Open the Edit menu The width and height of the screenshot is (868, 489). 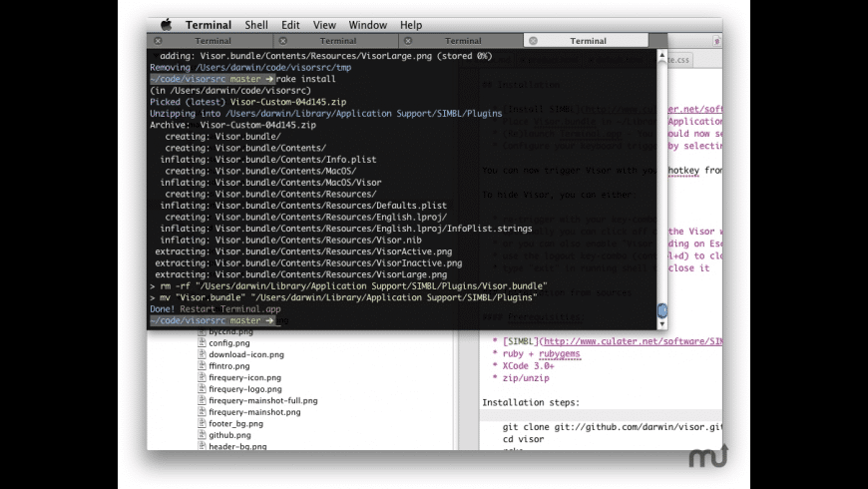(x=290, y=25)
